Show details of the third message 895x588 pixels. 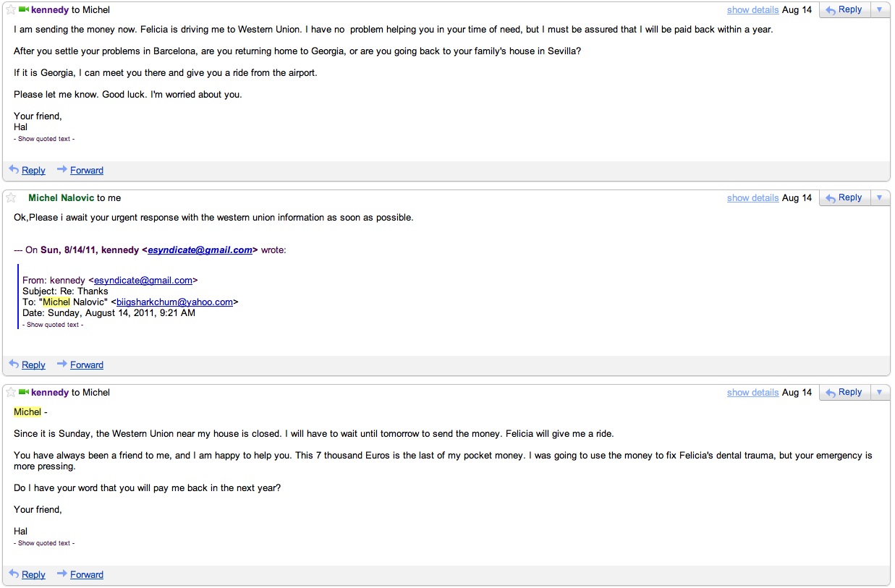[752, 393]
